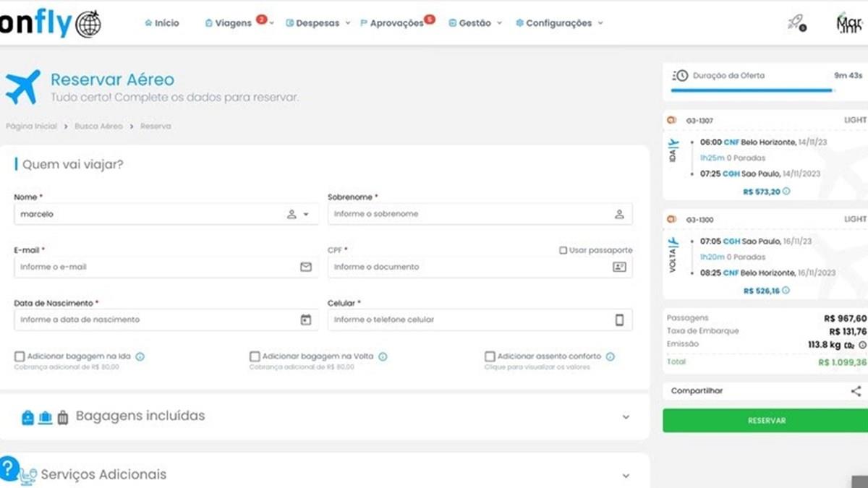Click the Duração da Oferta progress bar
This screenshot has height=488, width=868.
(x=752, y=91)
